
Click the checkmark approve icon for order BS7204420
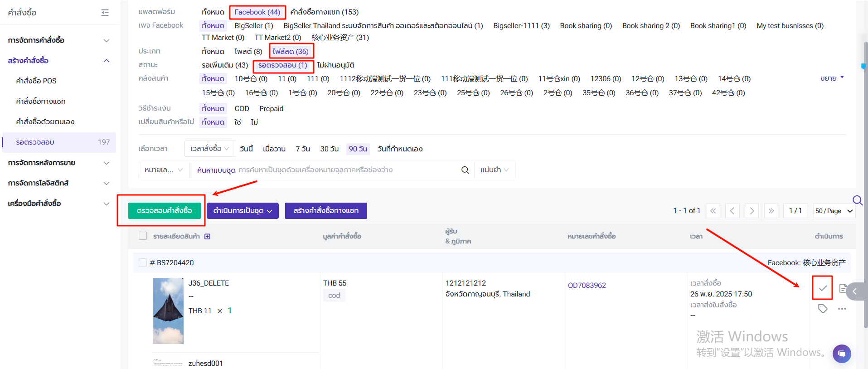pos(822,288)
